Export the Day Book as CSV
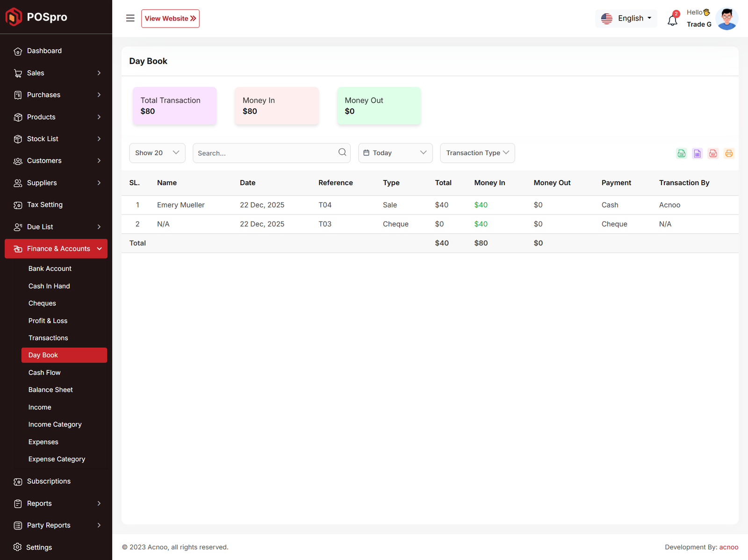The height and width of the screenshot is (560, 748). click(x=681, y=153)
